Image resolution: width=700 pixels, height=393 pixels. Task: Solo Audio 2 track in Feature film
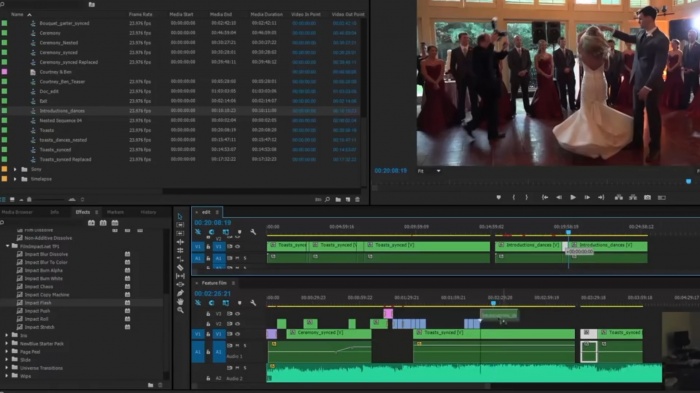pos(245,368)
